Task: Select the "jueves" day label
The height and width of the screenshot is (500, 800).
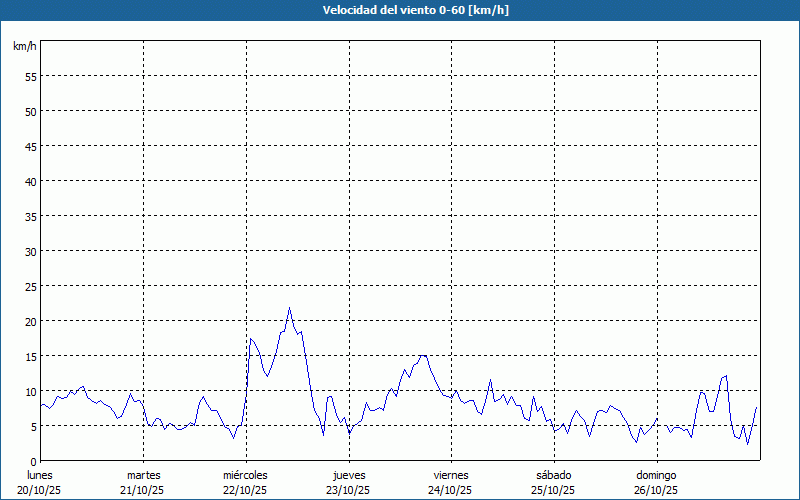Action: 348,475
